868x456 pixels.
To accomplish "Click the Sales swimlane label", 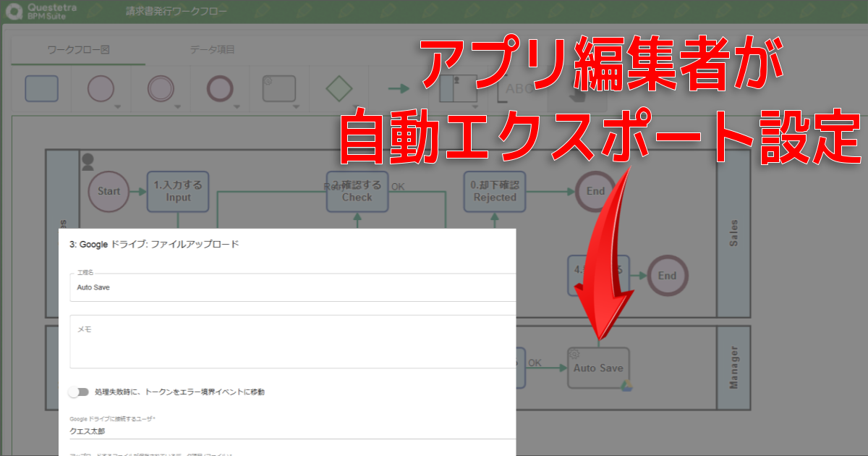I will tap(733, 233).
